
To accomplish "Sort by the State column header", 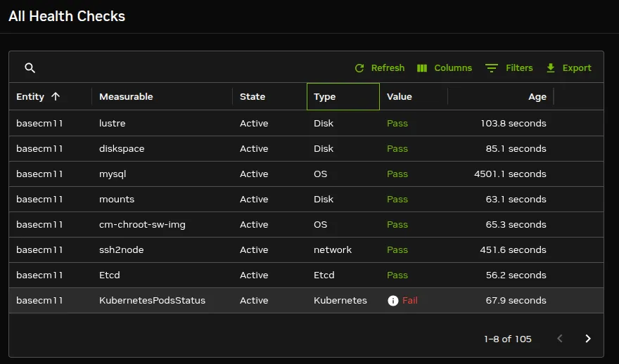I will click(x=253, y=96).
